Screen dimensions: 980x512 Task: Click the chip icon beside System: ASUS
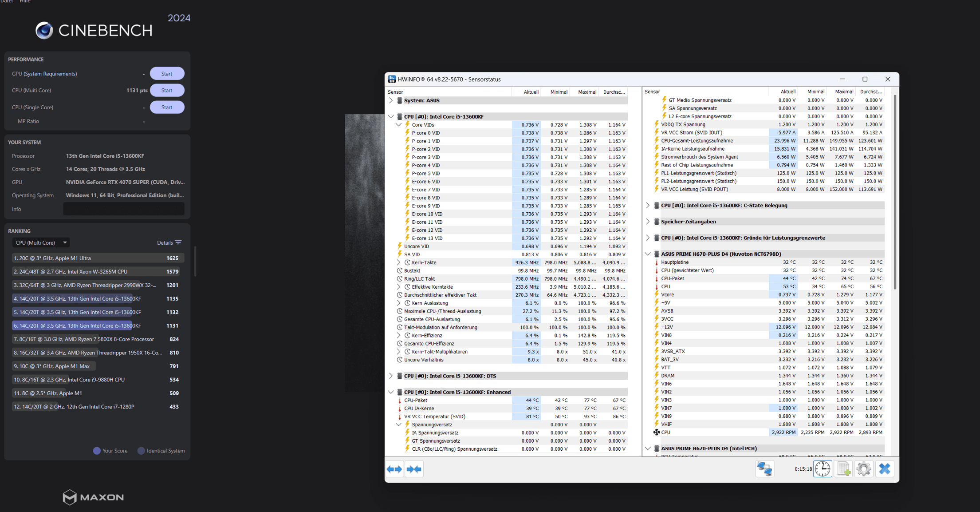pos(399,100)
